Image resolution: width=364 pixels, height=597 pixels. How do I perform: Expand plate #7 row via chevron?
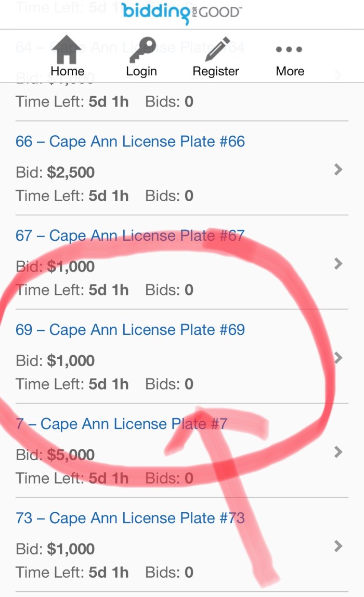[x=339, y=451]
